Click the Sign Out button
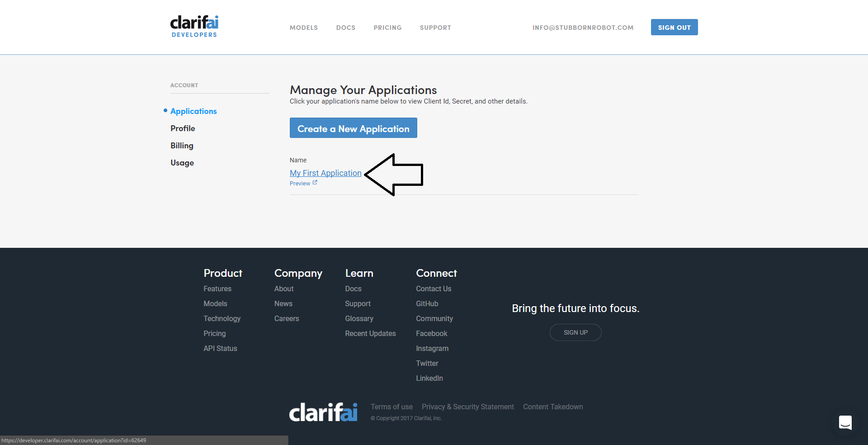 pos(675,27)
